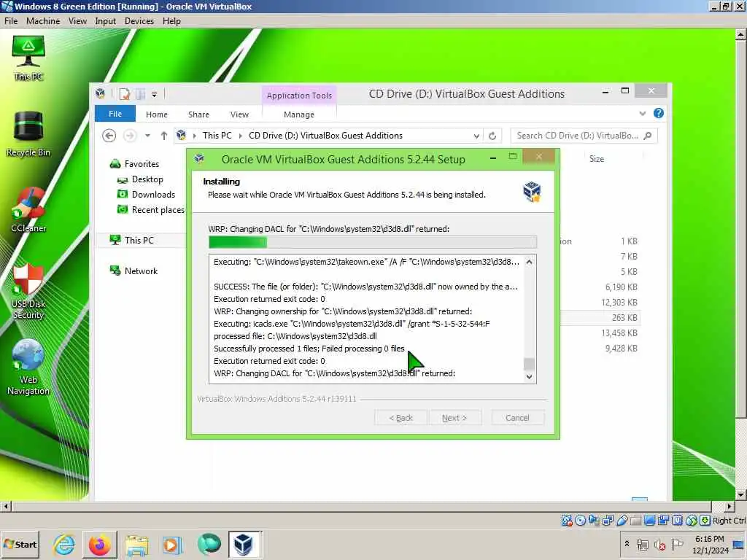Image resolution: width=747 pixels, height=560 pixels.
Task: Click the < Back button in Setup
Action: tap(400, 418)
